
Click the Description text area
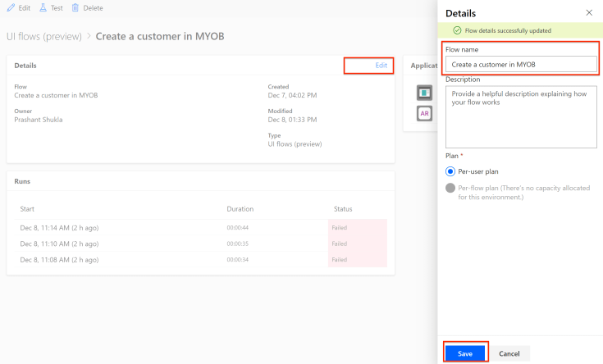(521, 116)
